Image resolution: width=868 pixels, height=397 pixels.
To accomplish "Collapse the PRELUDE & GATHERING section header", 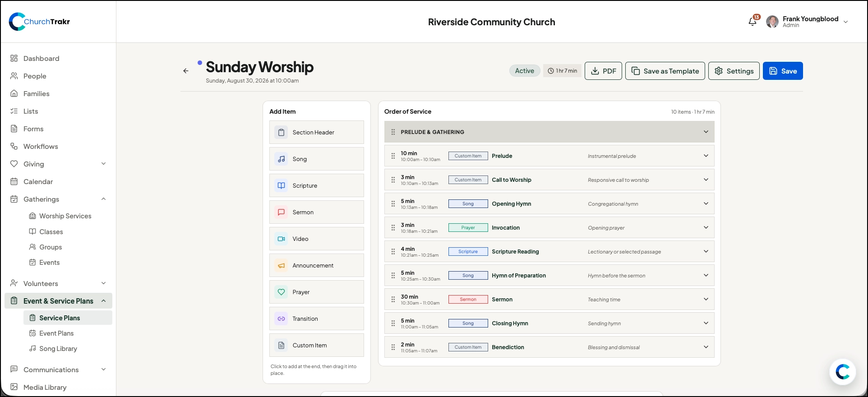I will [706, 132].
